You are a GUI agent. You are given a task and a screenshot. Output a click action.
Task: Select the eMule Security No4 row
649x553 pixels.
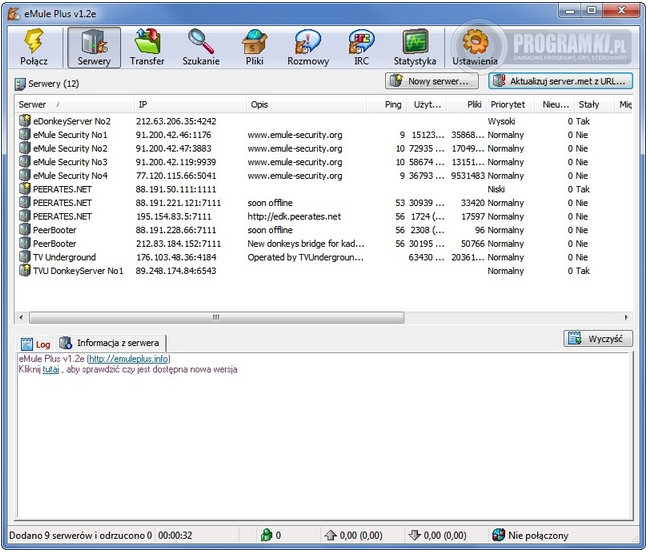pos(324,176)
